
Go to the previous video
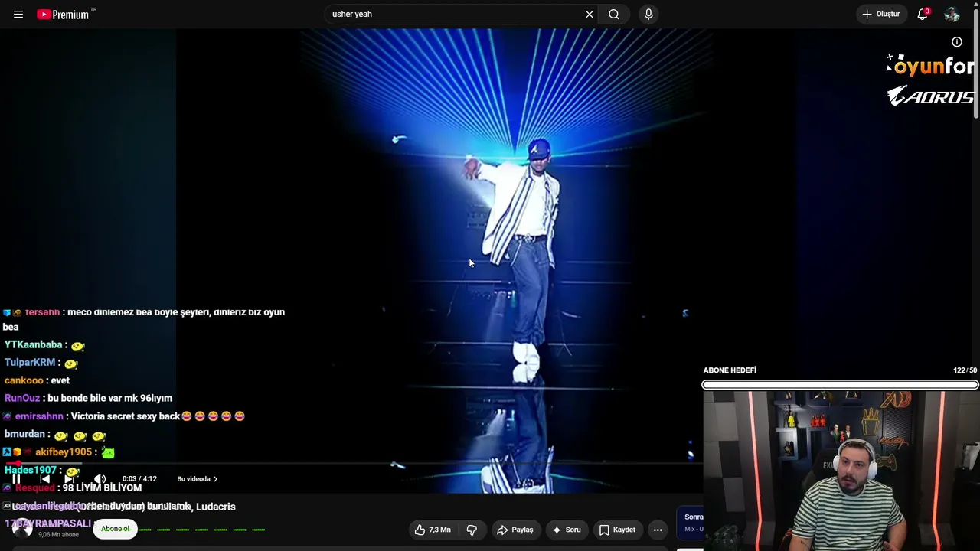[44, 479]
